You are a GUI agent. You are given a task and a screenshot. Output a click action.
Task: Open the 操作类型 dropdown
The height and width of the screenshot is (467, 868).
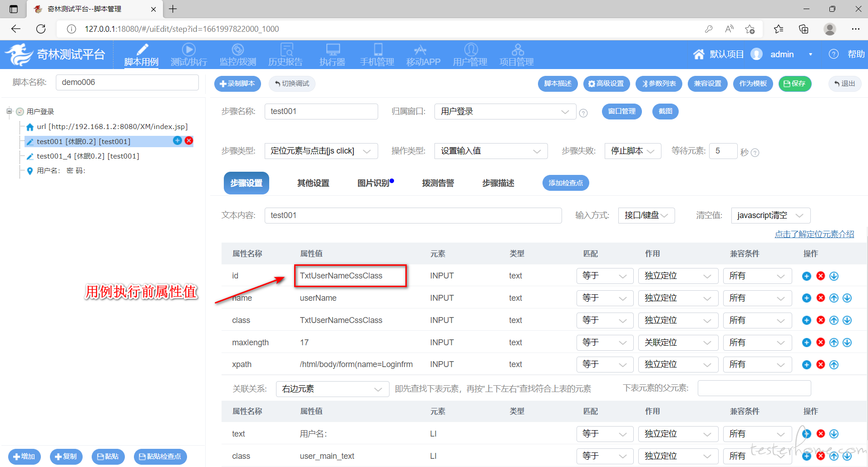(x=491, y=151)
